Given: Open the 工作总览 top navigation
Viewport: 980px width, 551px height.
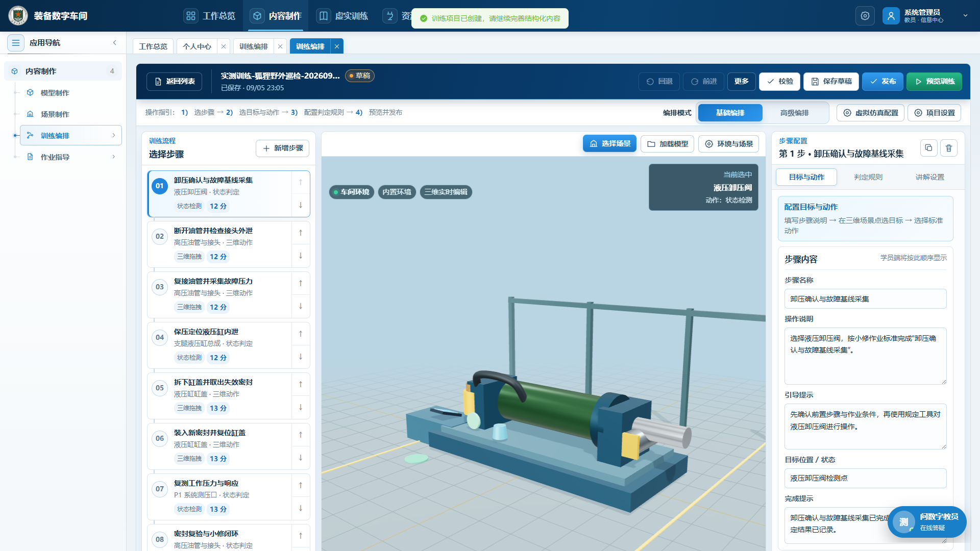Looking at the screenshot, I should pos(210,16).
